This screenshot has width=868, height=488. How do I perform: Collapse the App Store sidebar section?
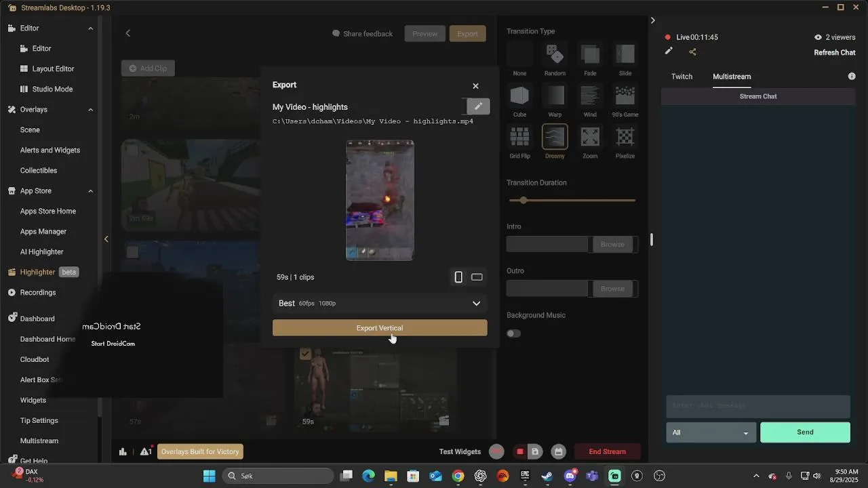91,191
